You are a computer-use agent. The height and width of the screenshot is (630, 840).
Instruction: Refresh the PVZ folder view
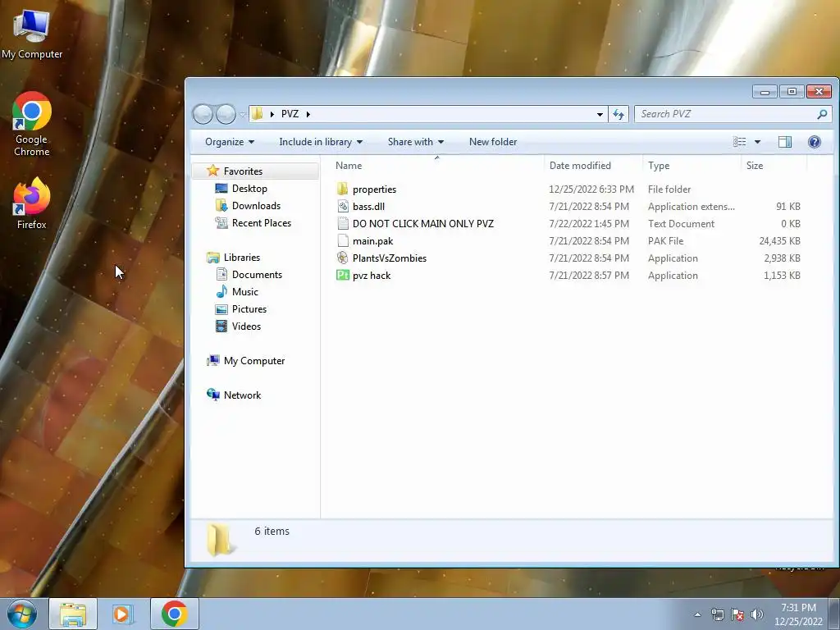click(x=619, y=114)
